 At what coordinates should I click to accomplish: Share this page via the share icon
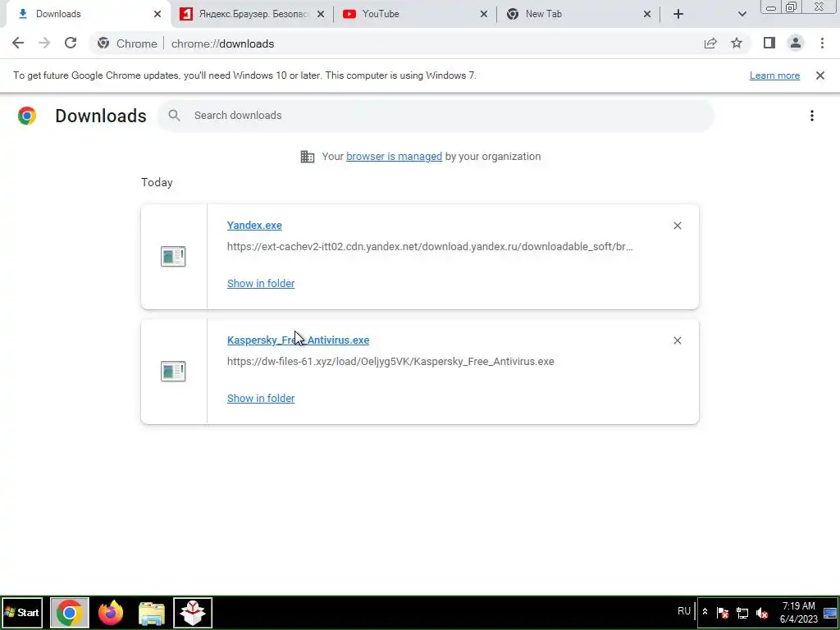[710, 43]
